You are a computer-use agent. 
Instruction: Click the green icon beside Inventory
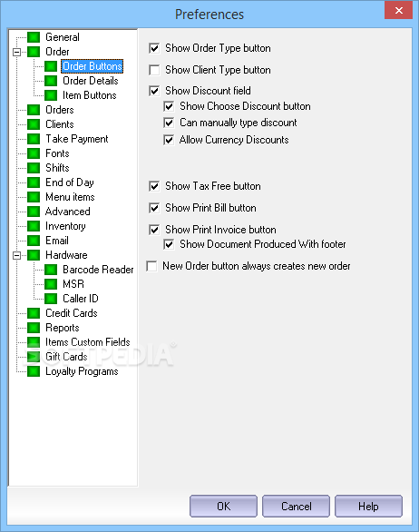(x=34, y=226)
